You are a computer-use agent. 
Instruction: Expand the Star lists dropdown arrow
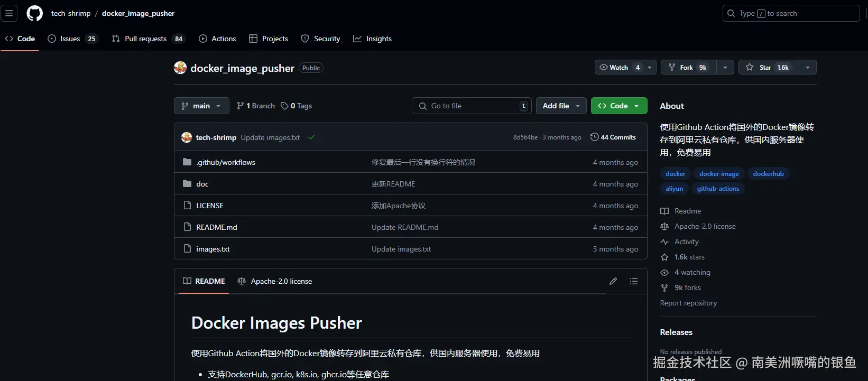pos(808,67)
